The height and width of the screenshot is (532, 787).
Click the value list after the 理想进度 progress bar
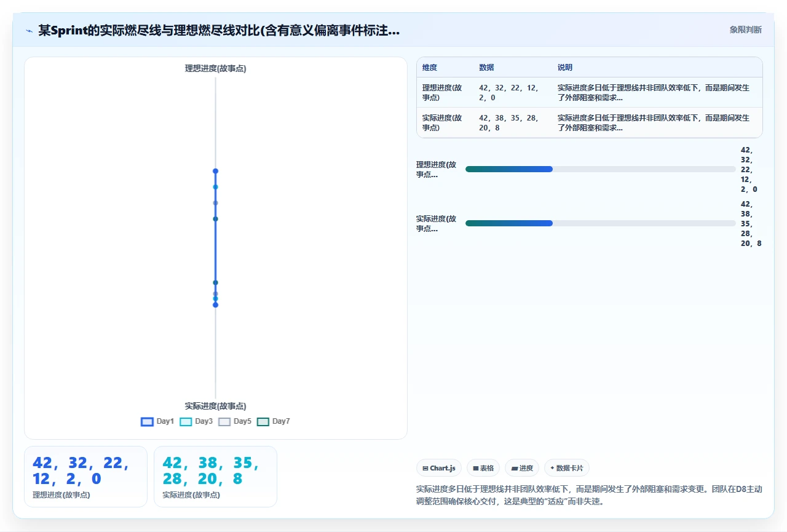749,169
